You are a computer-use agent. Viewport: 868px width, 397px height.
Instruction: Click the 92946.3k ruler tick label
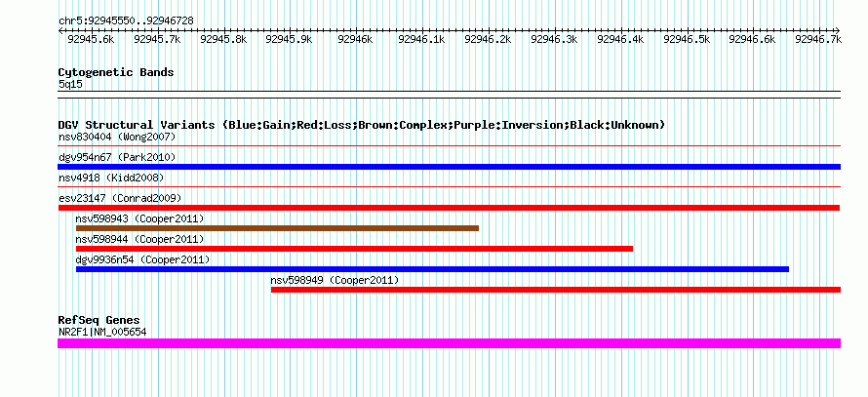coord(554,39)
